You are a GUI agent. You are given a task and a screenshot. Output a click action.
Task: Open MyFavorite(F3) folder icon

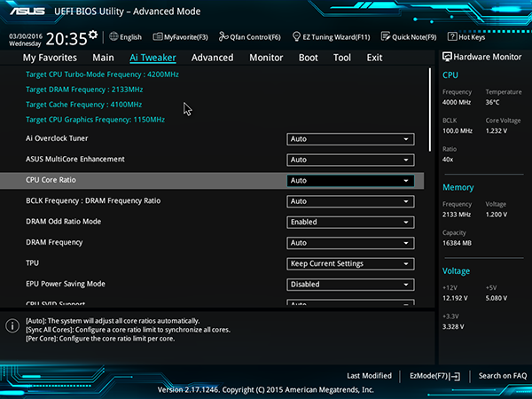pos(158,37)
